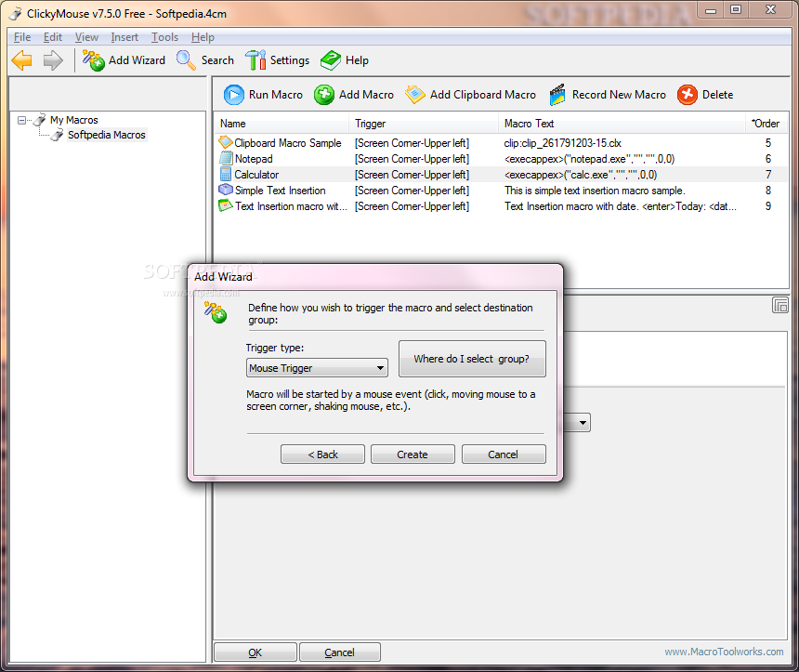Click the Notepad row's Screen Corner-Upper left trigger
The width and height of the screenshot is (799, 672).
click(x=412, y=159)
